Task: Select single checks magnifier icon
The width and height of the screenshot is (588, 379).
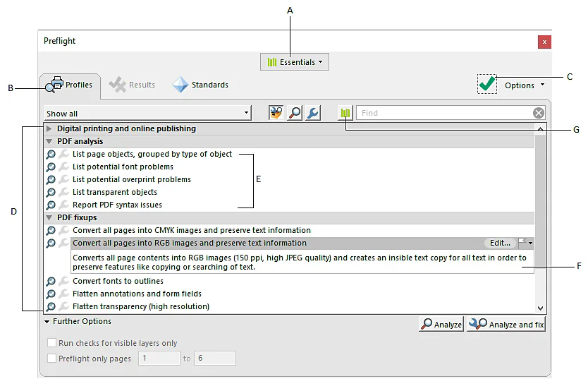Action: coord(295,113)
